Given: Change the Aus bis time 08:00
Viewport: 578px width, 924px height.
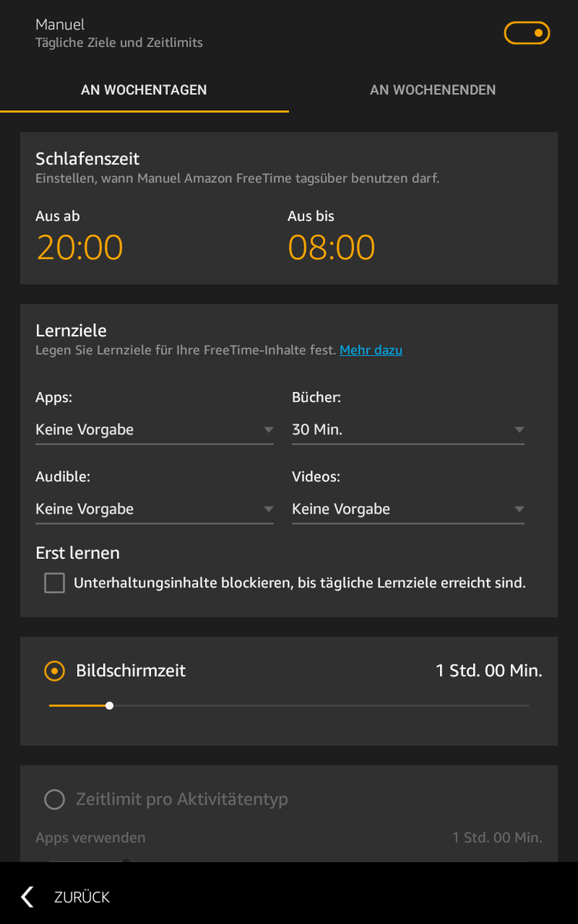Looking at the screenshot, I should pos(331,247).
